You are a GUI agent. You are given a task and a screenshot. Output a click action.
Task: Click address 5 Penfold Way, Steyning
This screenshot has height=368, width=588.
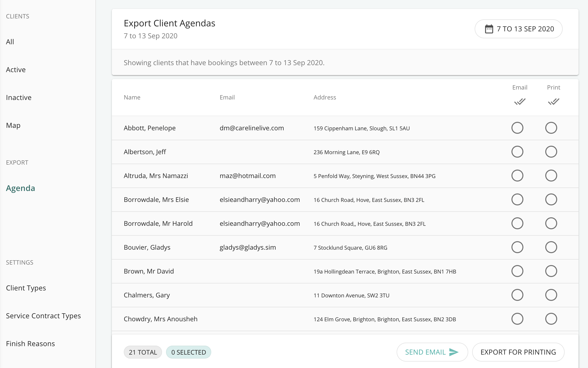tap(375, 176)
